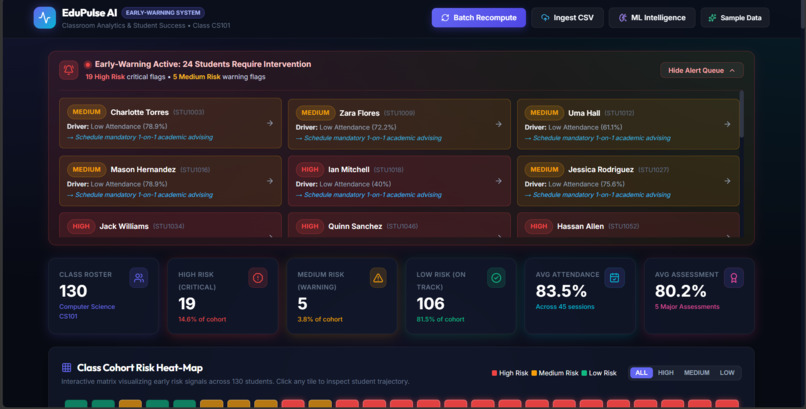Click the 80.2% average assessment value
The width and height of the screenshot is (806, 409).
680,291
